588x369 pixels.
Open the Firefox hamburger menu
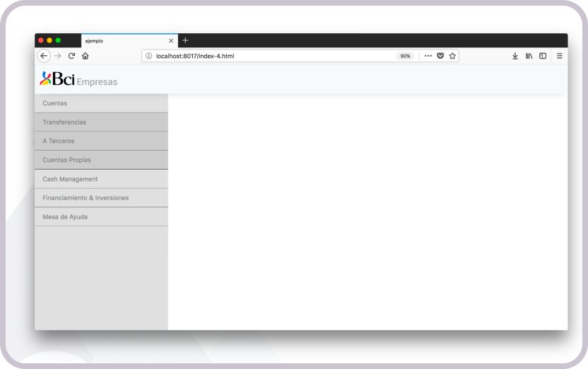559,56
